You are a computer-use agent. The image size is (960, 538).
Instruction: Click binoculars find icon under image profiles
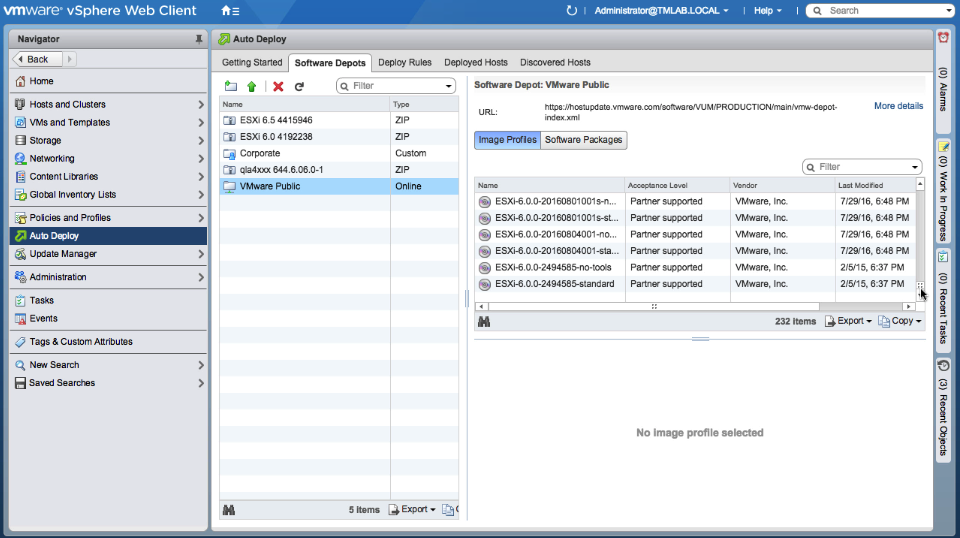pyautogui.click(x=484, y=321)
